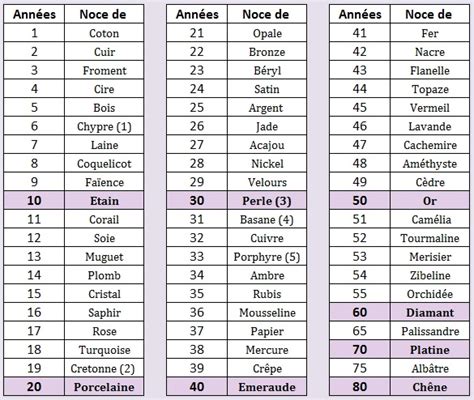Viewport: 474px width, 400px height.
Task: Select the Chêne cell at year 80
Action: tap(430, 387)
